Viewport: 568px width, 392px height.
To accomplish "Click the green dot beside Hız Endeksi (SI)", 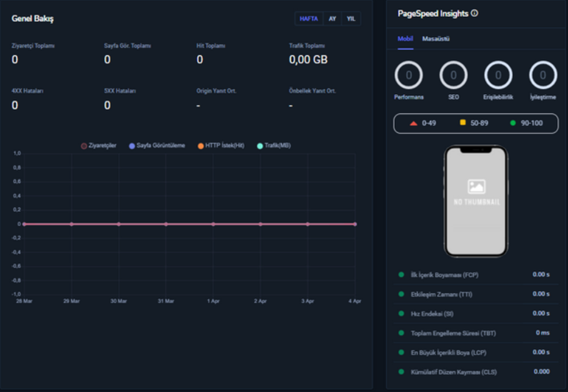I will click(401, 313).
